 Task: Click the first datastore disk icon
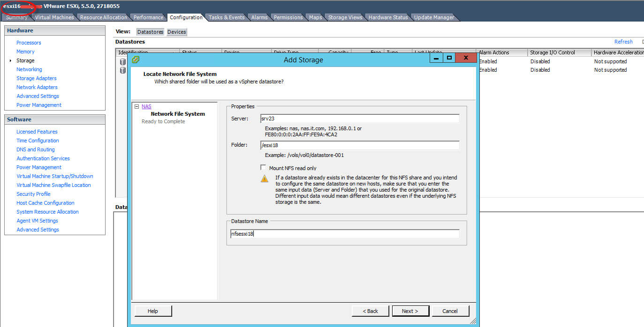[122, 62]
